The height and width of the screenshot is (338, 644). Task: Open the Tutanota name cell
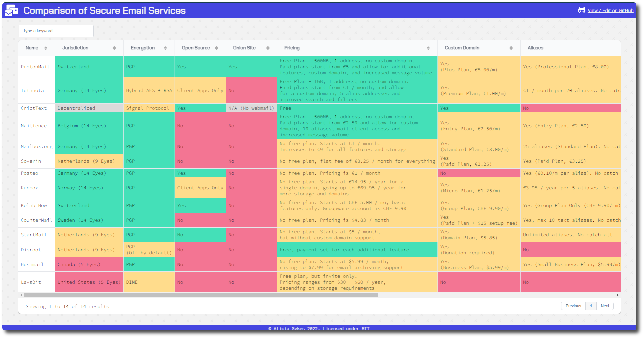click(x=37, y=90)
